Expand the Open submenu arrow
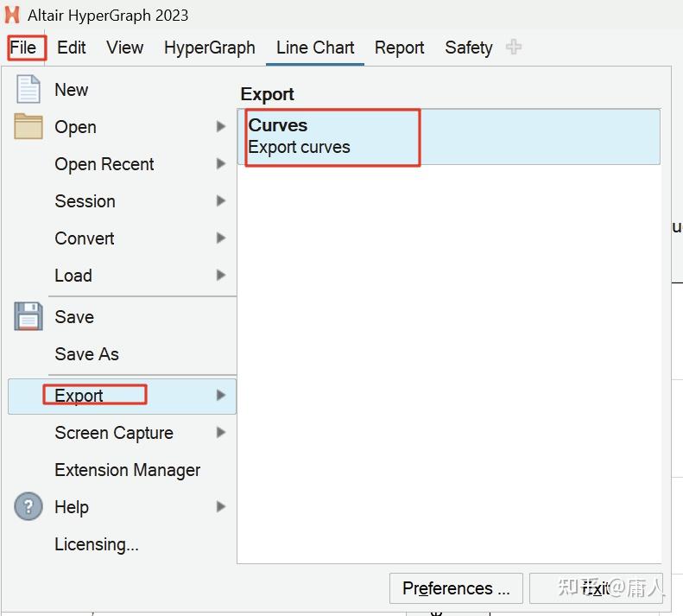The width and height of the screenshot is (683, 616). tap(221, 127)
